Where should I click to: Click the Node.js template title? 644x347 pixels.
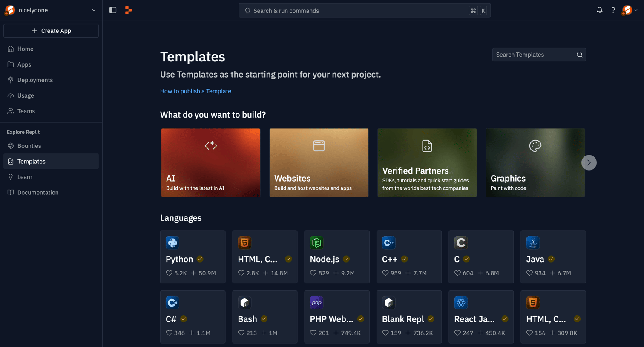[x=325, y=259]
